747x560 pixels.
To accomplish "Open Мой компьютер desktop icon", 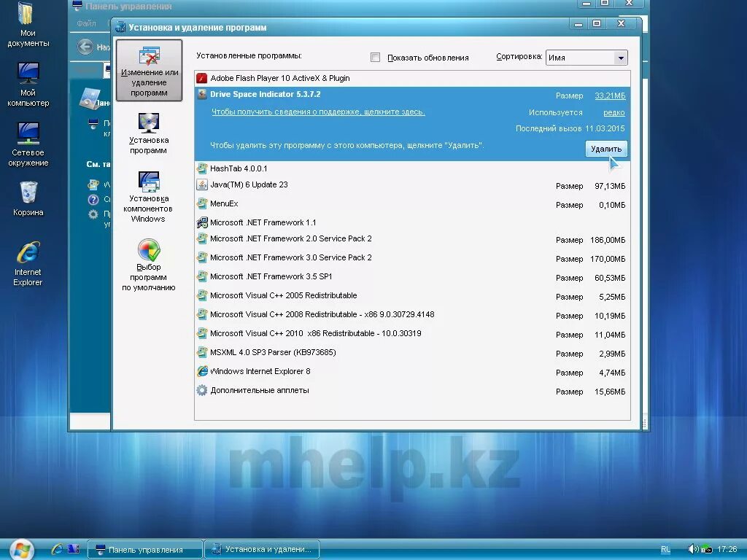I will click(x=28, y=85).
